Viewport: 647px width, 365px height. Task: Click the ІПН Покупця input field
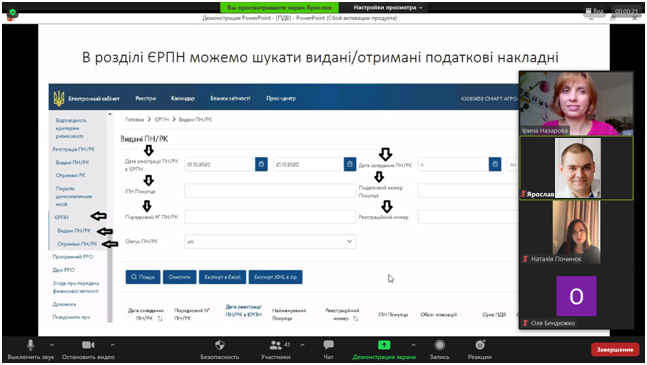tap(270, 191)
